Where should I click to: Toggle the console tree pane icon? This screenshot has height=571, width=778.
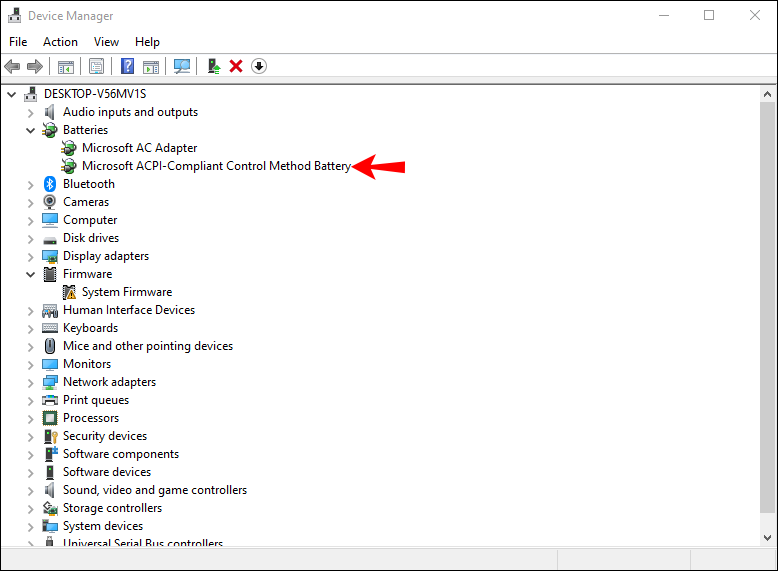tap(65, 66)
